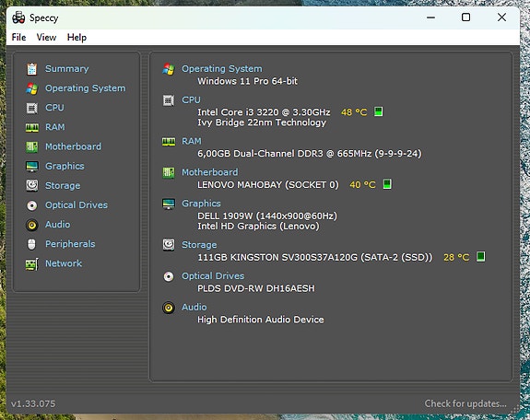This screenshot has height=420, width=530.
Task: Open the File menu
Action: (18, 37)
